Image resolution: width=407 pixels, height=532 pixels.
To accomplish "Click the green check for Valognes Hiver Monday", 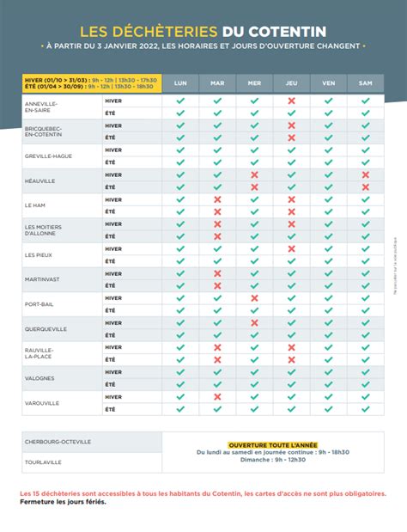I will pos(180,372).
